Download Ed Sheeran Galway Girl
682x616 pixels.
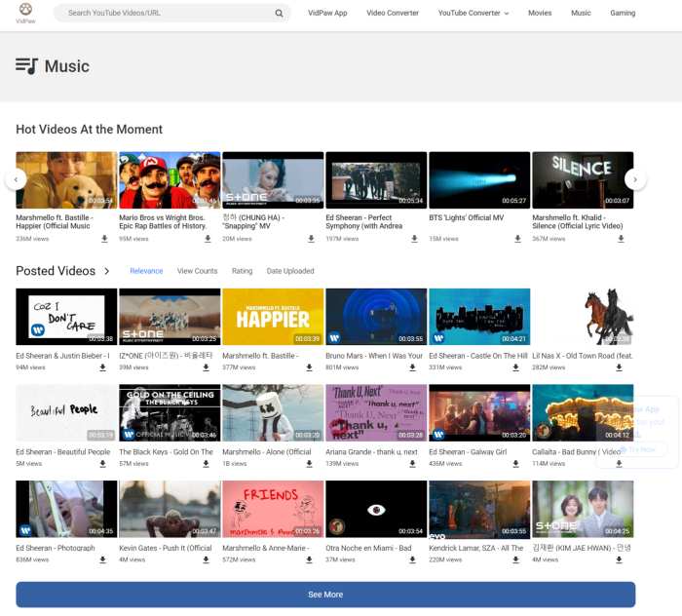[x=515, y=464]
